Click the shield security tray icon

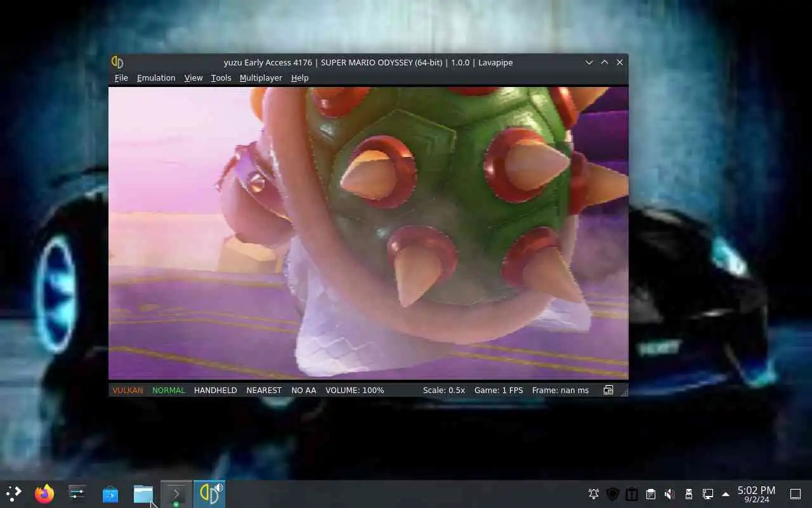click(x=613, y=494)
